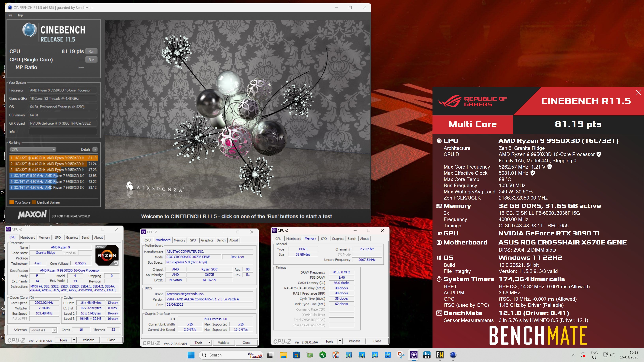
Task: Select ranking row 6 scoring 38.12
Action: (x=53, y=187)
